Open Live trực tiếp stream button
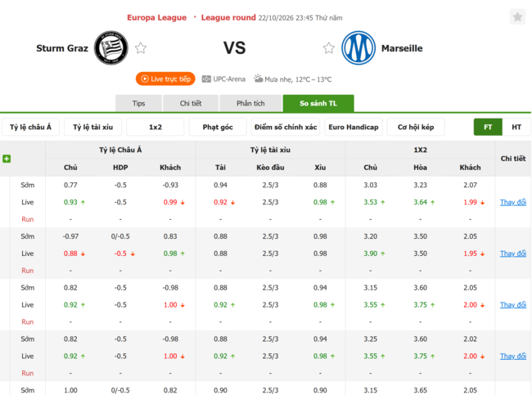This screenshot has height=395, width=532. [x=165, y=79]
